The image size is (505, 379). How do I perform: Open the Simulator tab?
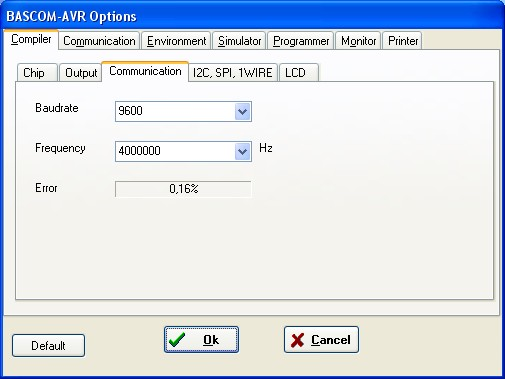click(239, 41)
